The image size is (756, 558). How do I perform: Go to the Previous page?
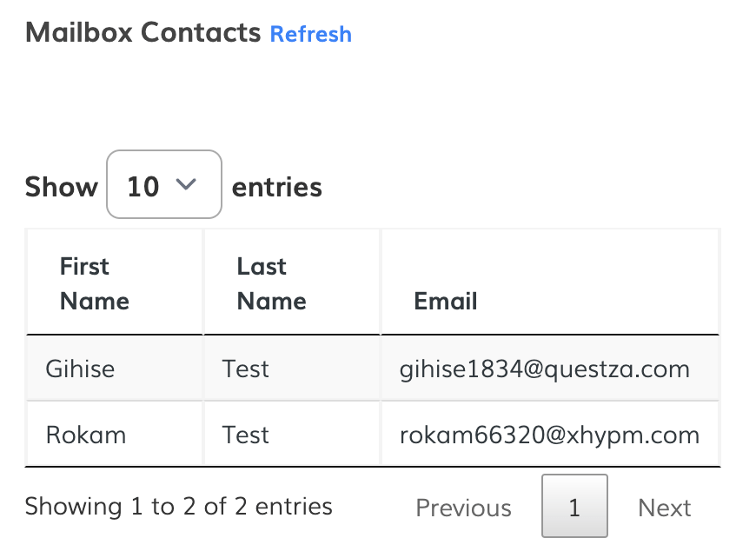coord(463,508)
